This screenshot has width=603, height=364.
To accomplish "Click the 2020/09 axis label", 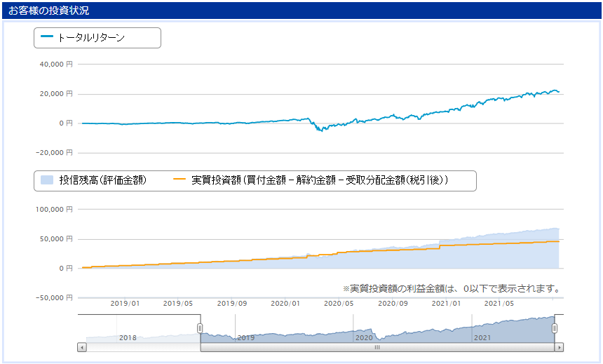I will [393, 304].
